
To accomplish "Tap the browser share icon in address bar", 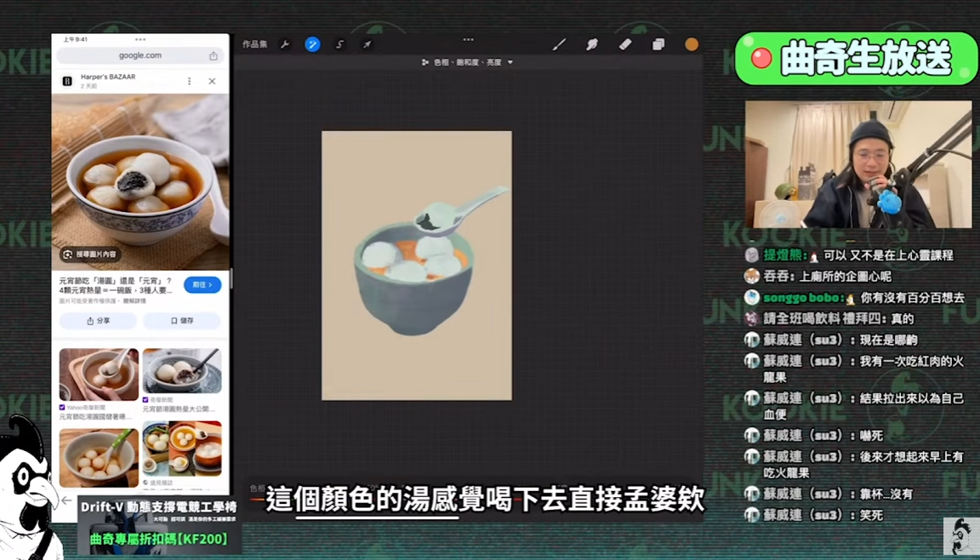I will 214,55.
